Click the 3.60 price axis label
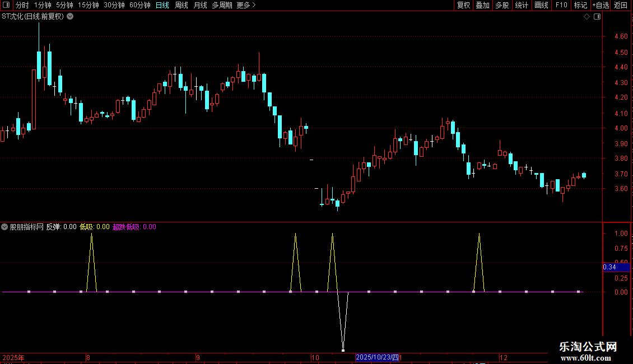The width and height of the screenshot is (633, 364). 621,189
